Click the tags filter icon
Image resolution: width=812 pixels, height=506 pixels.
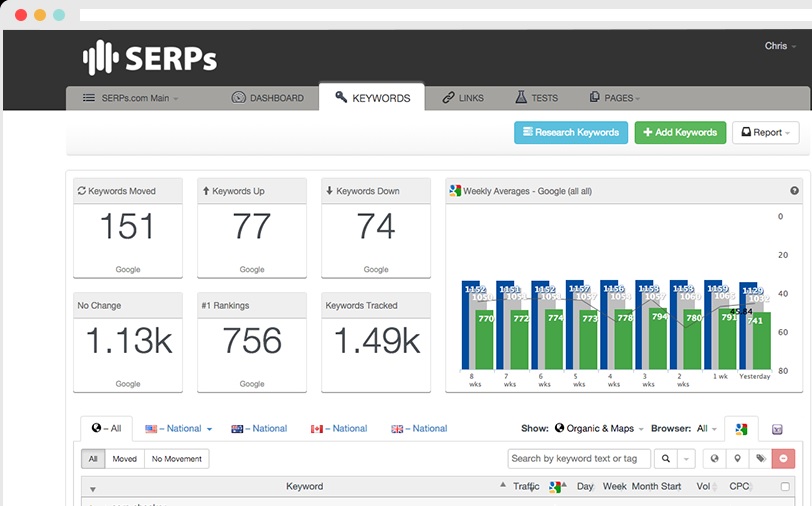tap(760, 458)
